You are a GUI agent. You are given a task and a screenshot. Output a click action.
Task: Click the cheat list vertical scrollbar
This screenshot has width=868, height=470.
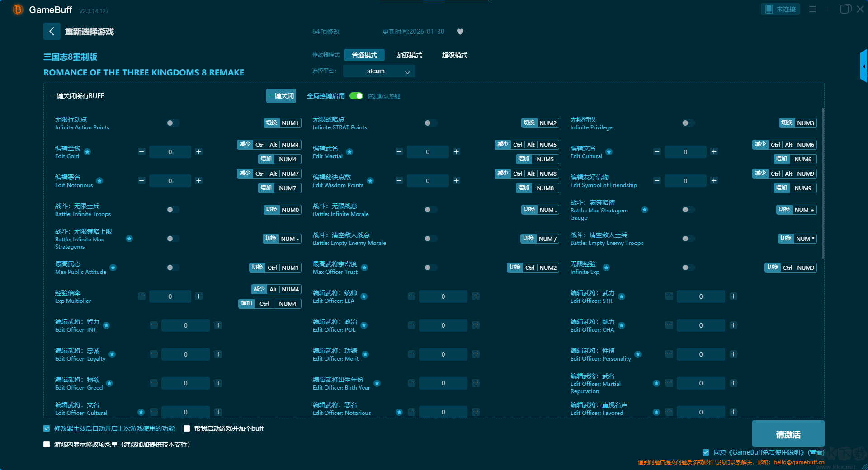tap(823, 183)
